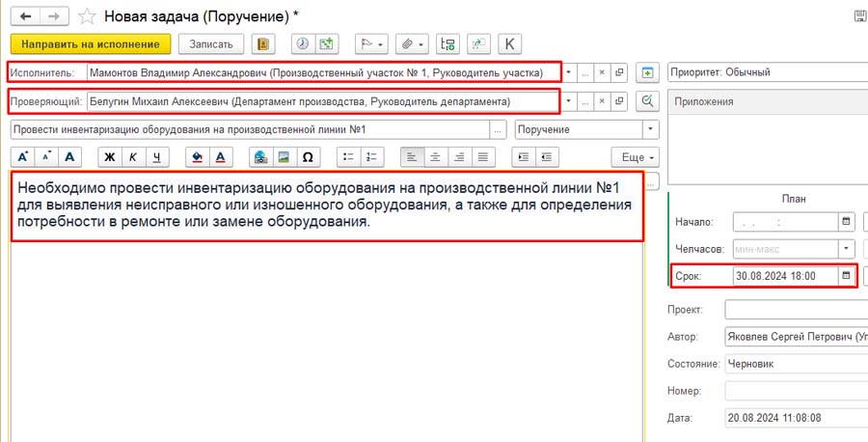The width and height of the screenshot is (868, 442).
Task: Open calendar picker for Срок date
Action: (x=846, y=275)
